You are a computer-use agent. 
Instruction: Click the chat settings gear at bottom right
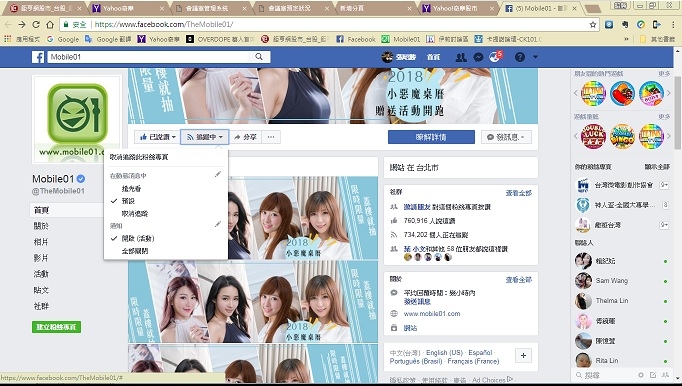coord(641,375)
